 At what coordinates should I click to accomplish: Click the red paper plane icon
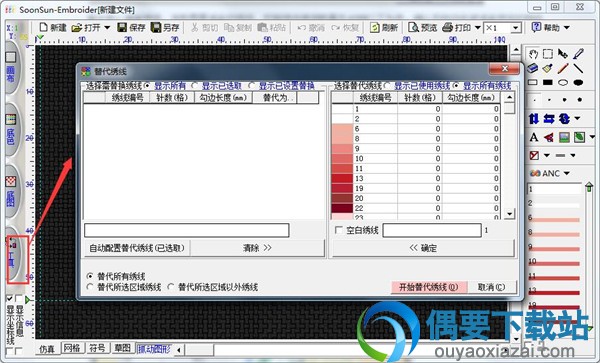click(x=549, y=137)
